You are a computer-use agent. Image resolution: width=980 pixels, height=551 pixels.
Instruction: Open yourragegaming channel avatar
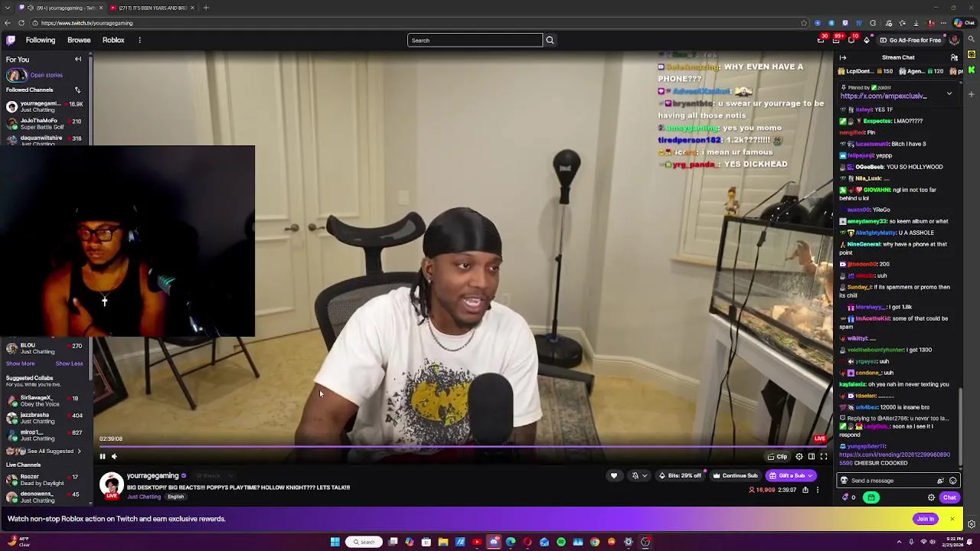coord(112,485)
